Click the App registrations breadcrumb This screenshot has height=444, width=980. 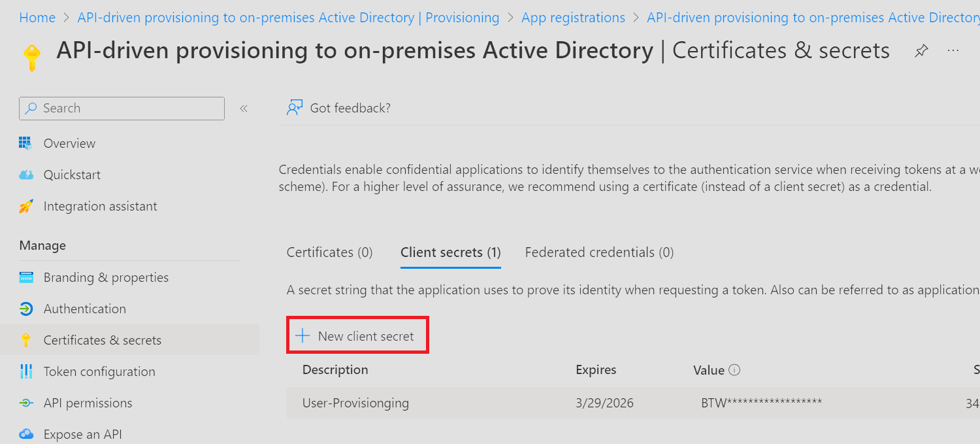(573, 18)
